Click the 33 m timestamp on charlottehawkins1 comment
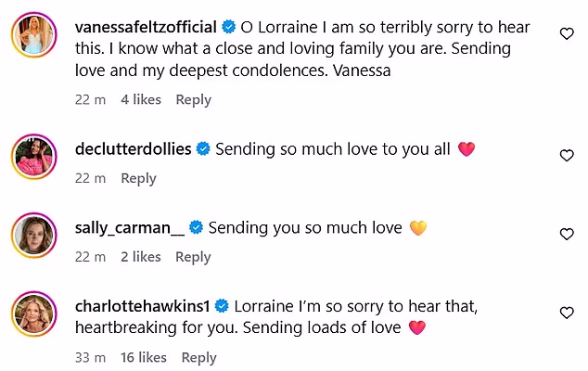Screen dimensions: 588x371 click(x=89, y=357)
